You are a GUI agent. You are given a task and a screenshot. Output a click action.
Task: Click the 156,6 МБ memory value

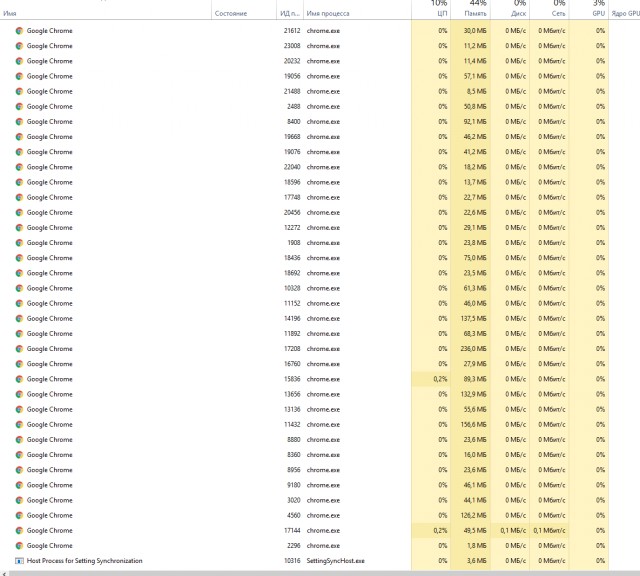tap(473, 425)
